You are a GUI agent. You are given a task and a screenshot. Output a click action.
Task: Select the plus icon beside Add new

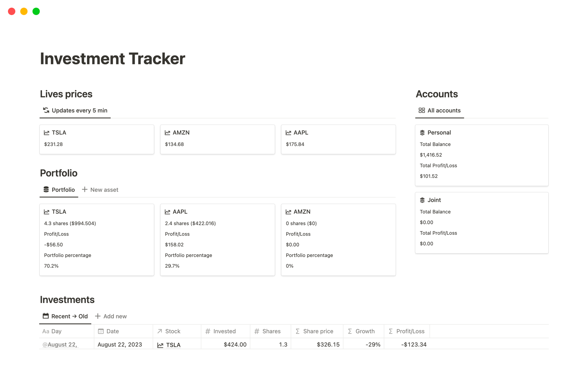pyautogui.click(x=98, y=316)
